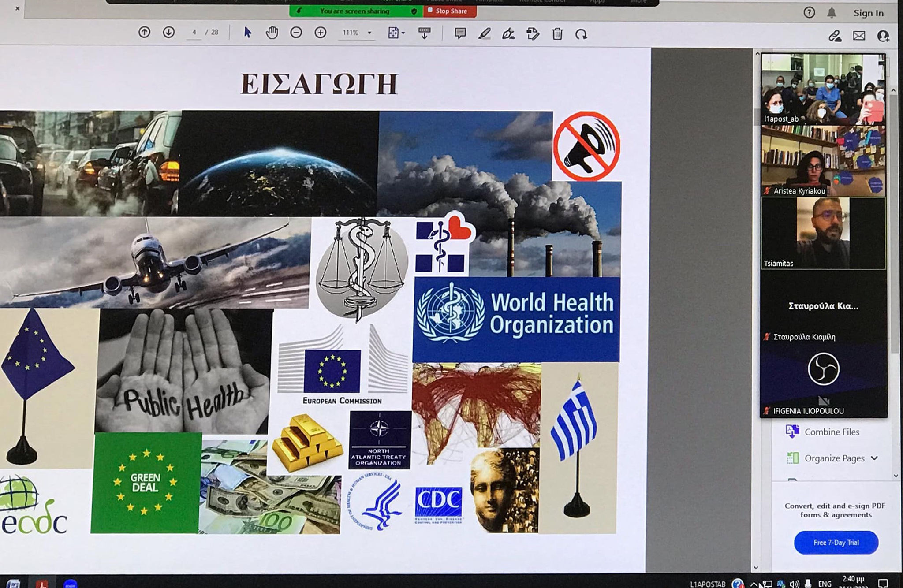The height and width of the screenshot is (588, 903).
Task: Switch the ENG input language
Action: [825, 584]
